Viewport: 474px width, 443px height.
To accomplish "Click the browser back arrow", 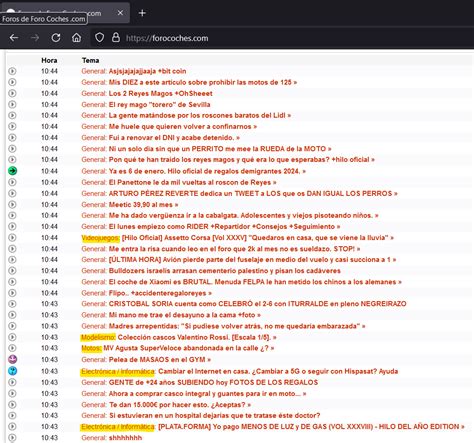I will 14,38.
